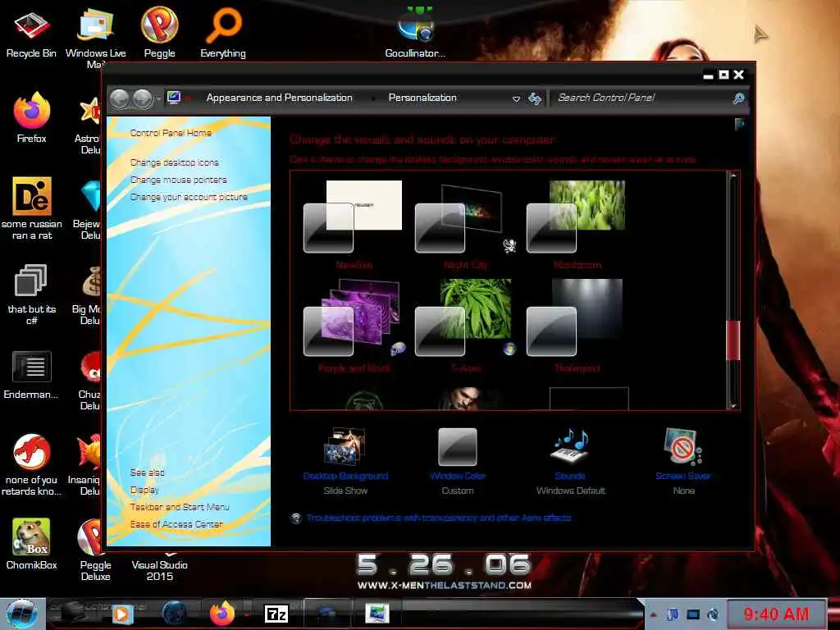Go to Appearance and Personalization breadcrumb
840x630 pixels.
(279, 98)
